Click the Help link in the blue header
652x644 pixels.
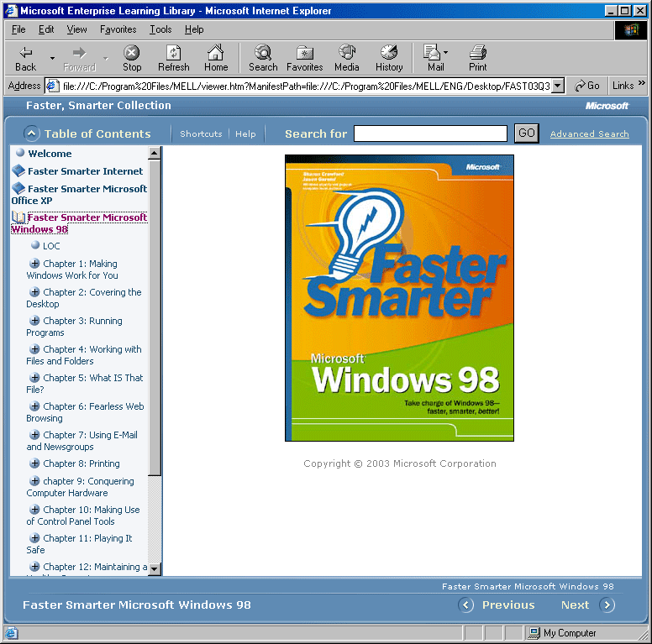(245, 134)
